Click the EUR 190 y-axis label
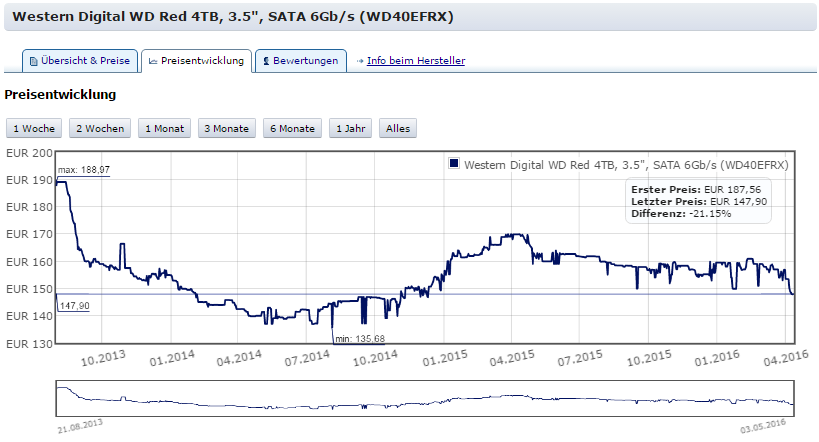This screenshot has width=819, height=442. pos(29,180)
